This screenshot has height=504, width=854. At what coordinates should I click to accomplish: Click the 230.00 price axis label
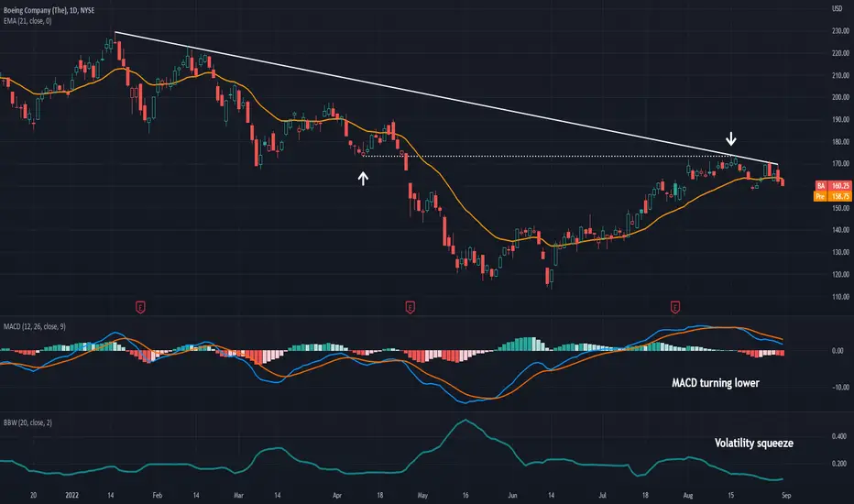[840, 31]
